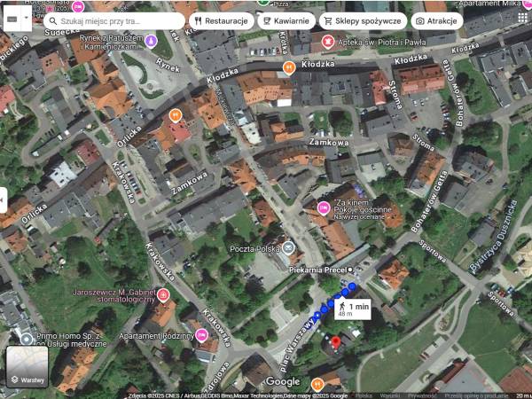Select the Kawiarnie category chip
The width and height of the screenshot is (532, 399).
pos(286,20)
